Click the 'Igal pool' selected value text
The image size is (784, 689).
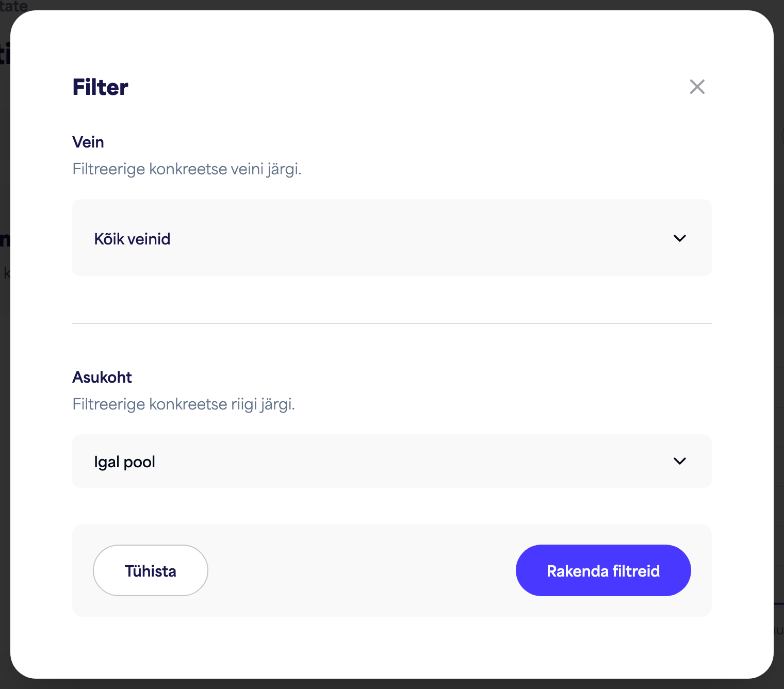(x=124, y=462)
